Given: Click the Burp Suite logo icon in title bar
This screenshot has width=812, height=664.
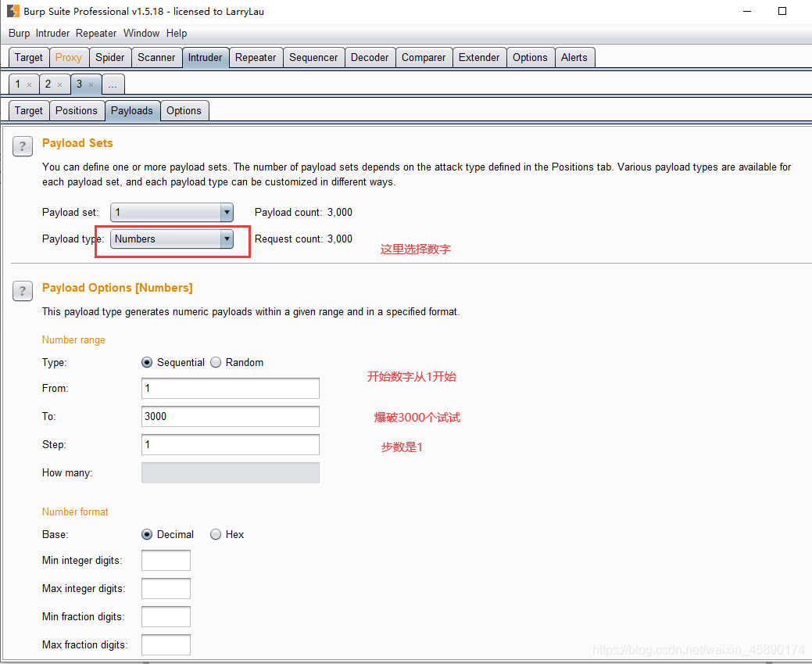Looking at the screenshot, I should (13, 11).
